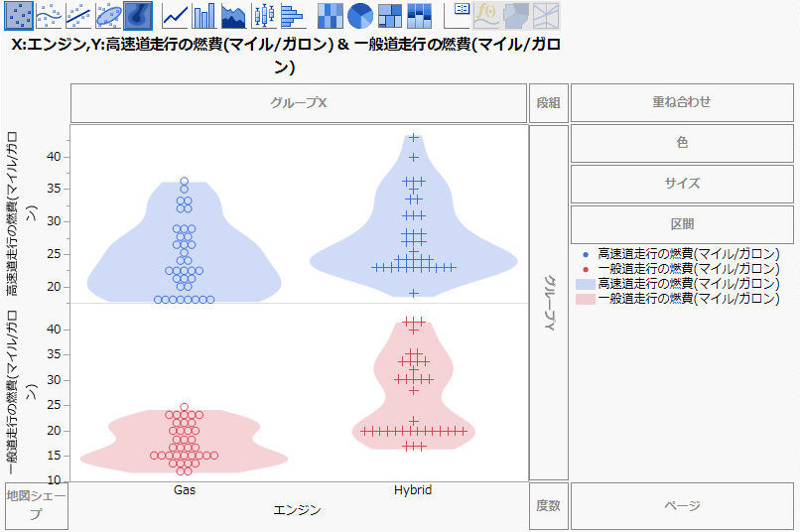Select the Box Plot icon

264,15
